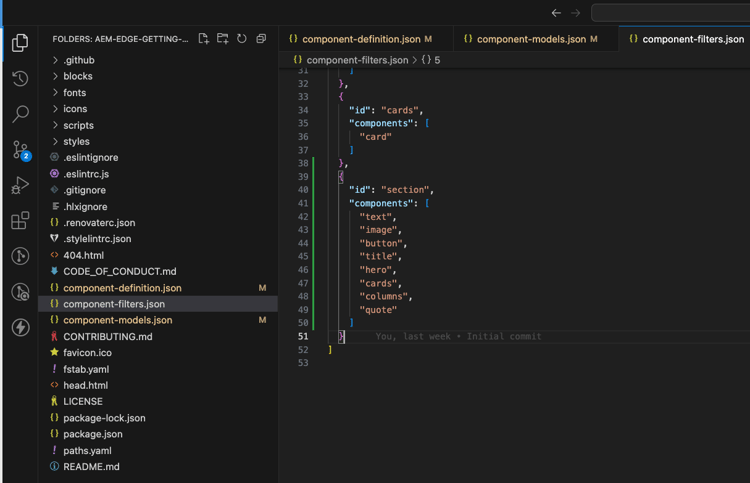Open the Extensions view

tap(20, 221)
